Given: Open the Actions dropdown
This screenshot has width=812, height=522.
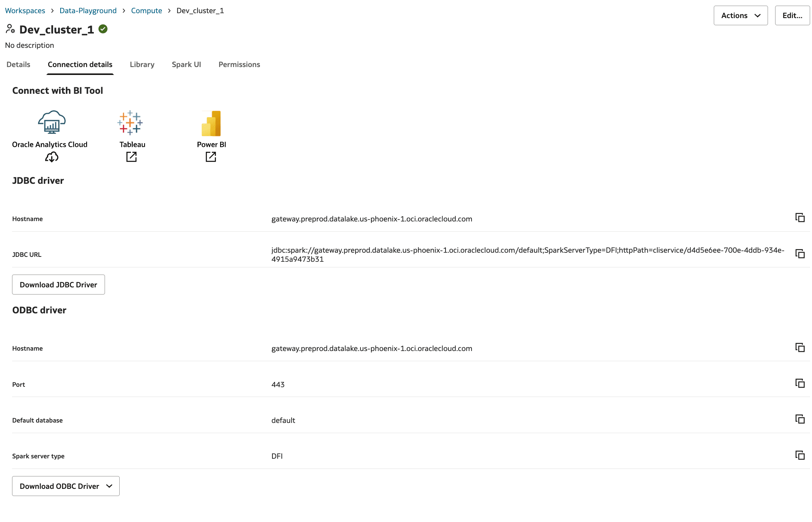Looking at the screenshot, I should click(x=740, y=15).
